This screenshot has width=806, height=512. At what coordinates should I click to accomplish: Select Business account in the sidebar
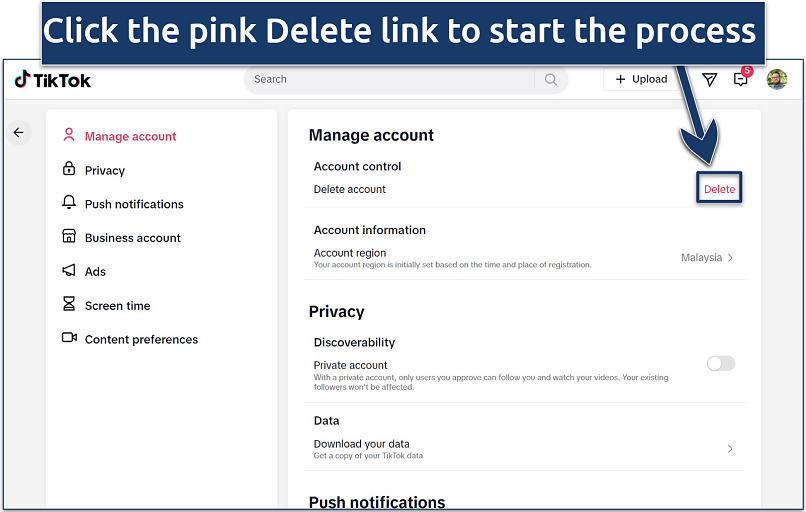[133, 238]
